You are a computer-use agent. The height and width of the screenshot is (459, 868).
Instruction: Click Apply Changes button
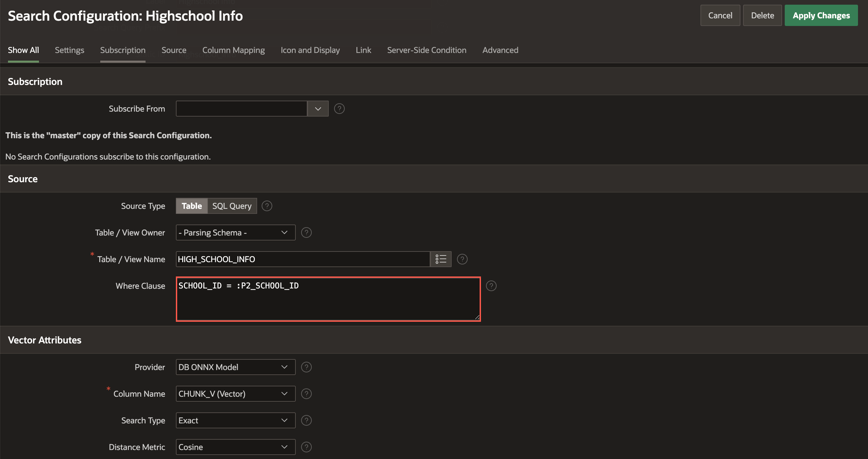pyautogui.click(x=821, y=15)
